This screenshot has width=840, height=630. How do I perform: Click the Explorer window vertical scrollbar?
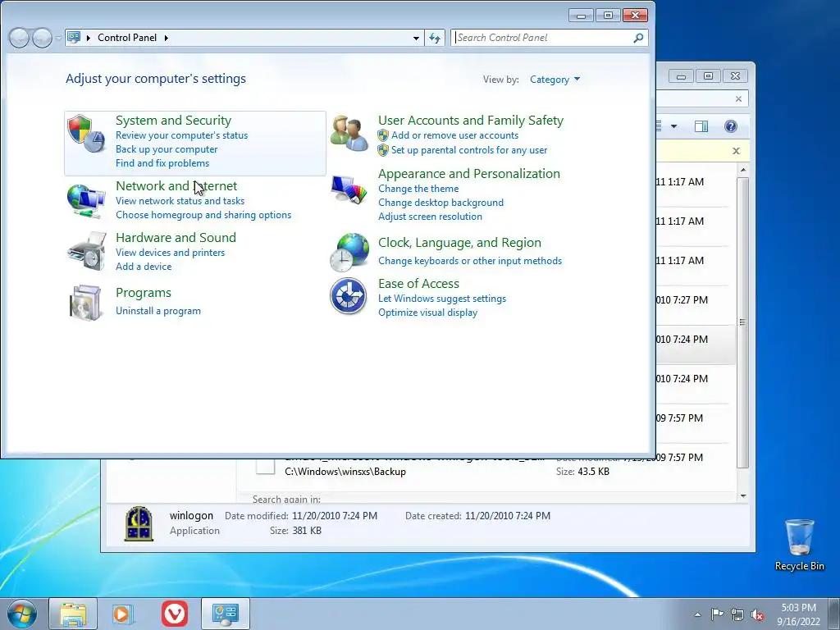pyautogui.click(x=742, y=322)
